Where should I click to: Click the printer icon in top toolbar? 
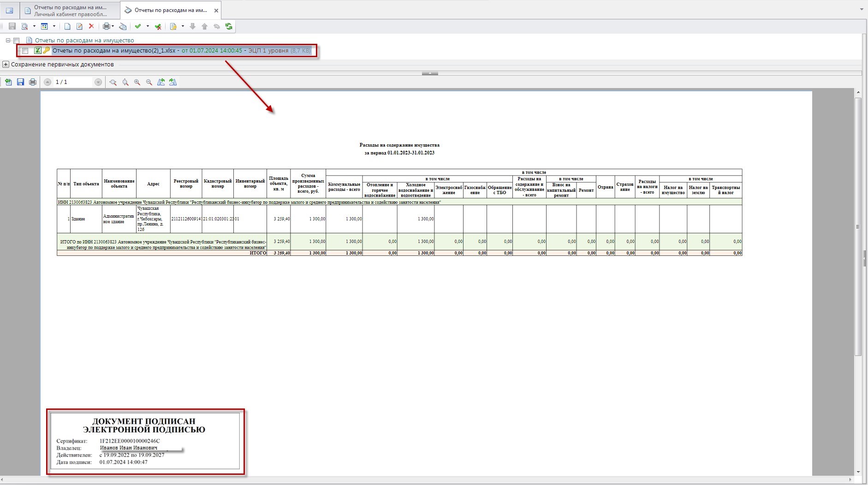(107, 27)
